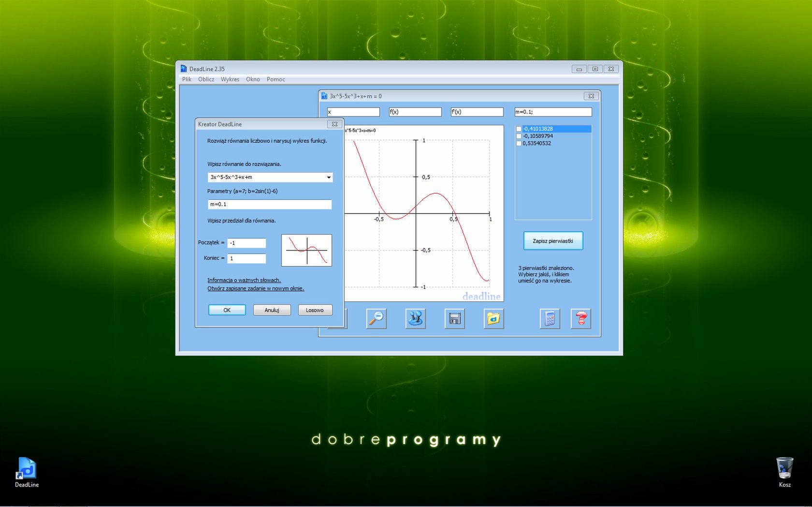Image resolution: width=812 pixels, height=507 pixels.
Task: Open link Otwórz zapisane zadanie w nowym oknie
Action: point(256,288)
